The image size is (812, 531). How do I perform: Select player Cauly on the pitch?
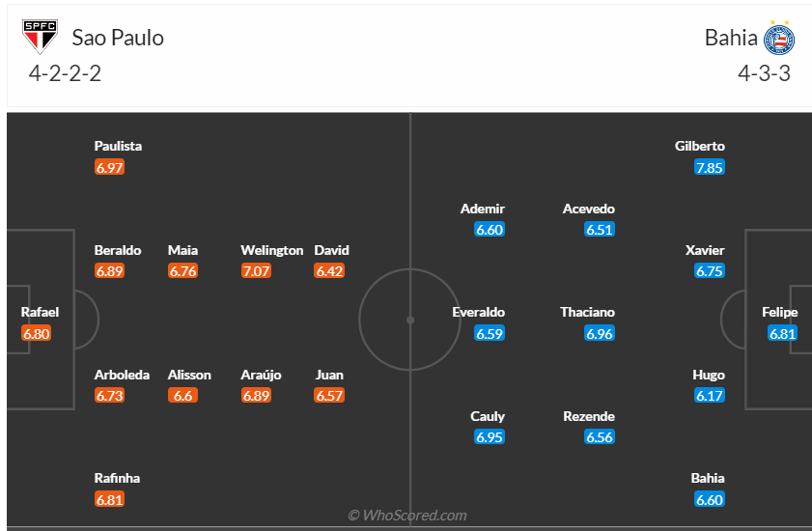click(489, 416)
